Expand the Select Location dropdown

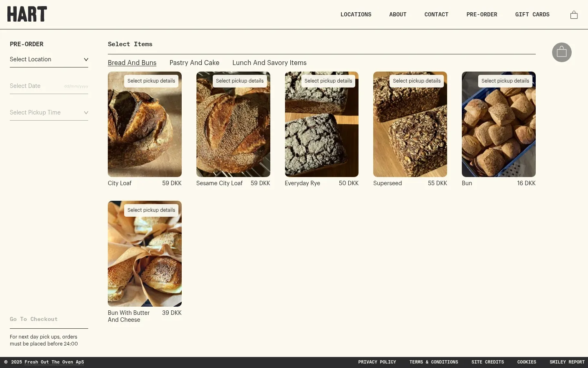point(49,60)
